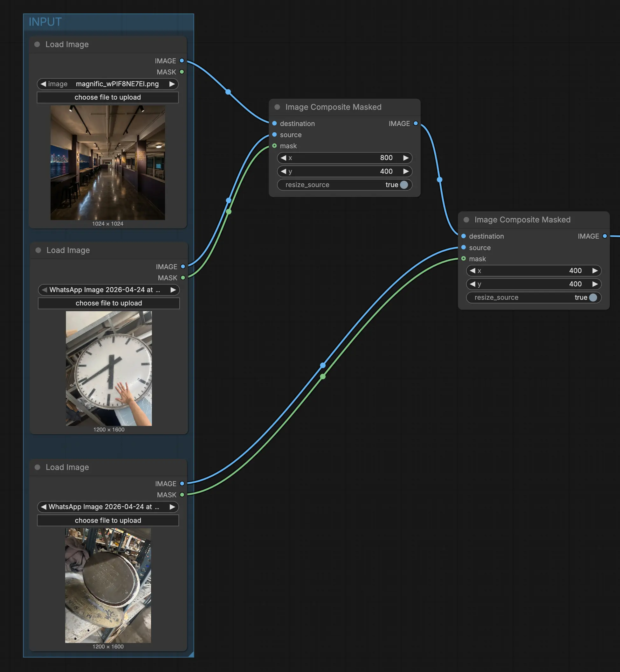Increase y value on first composite node
620x672 pixels.
pos(406,171)
